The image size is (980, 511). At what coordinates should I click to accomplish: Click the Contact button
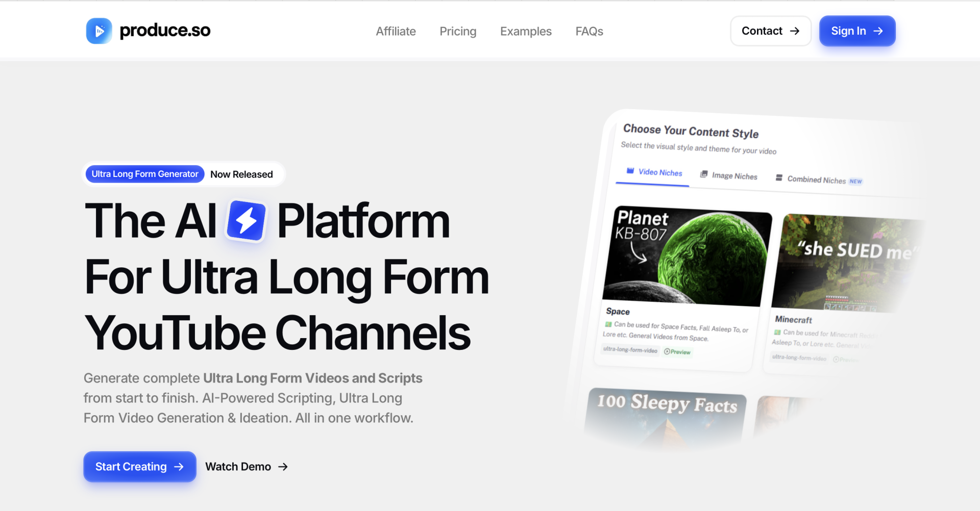tap(771, 31)
